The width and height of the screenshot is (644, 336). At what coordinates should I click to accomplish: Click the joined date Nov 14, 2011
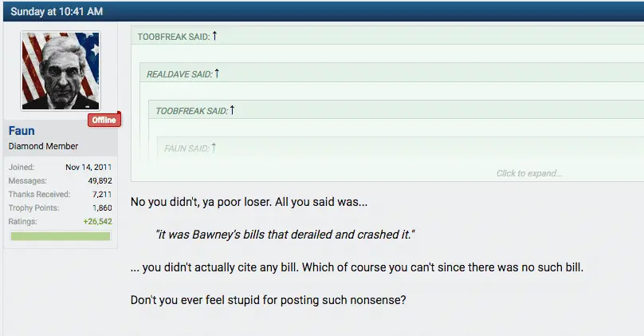[x=88, y=167]
